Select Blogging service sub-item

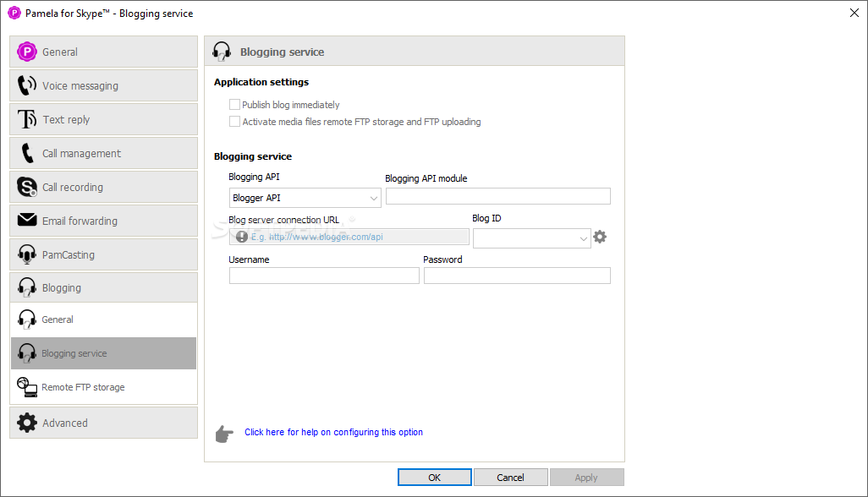point(103,353)
